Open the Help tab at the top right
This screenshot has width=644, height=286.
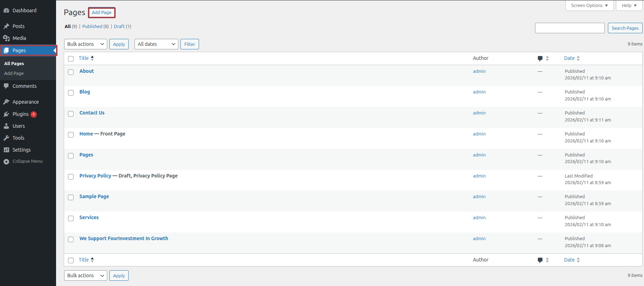[x=629, y=6]
